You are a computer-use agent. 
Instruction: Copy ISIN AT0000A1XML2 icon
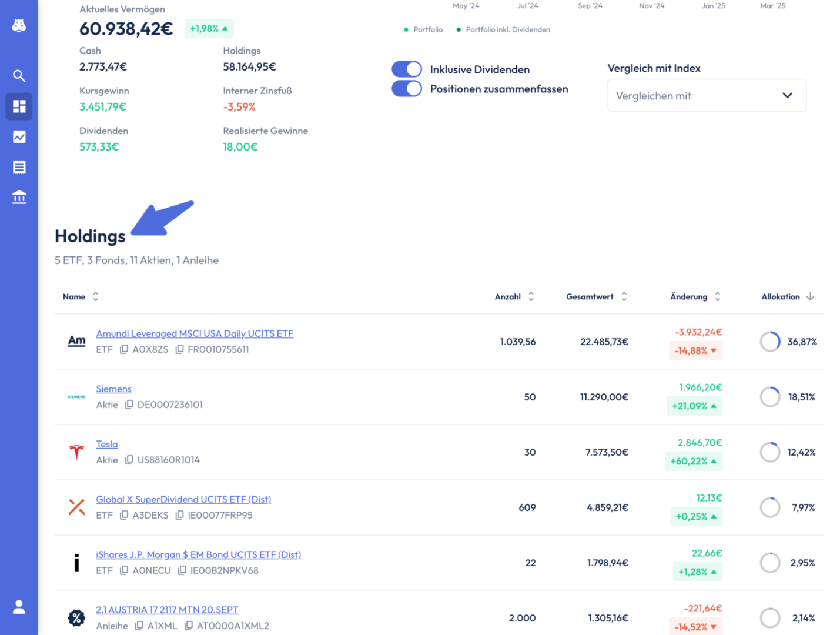[x=188, y=626]
